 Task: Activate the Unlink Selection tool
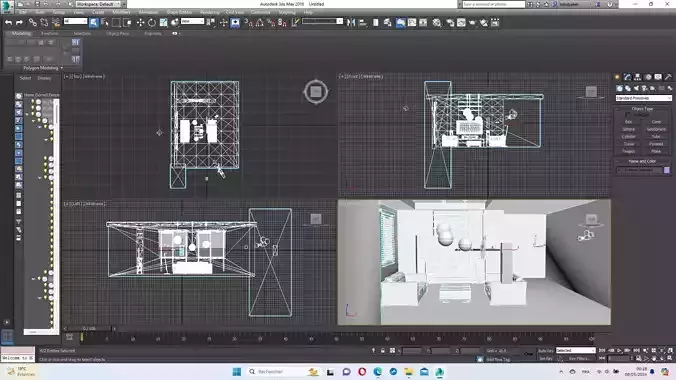click(x=44, y=22)
